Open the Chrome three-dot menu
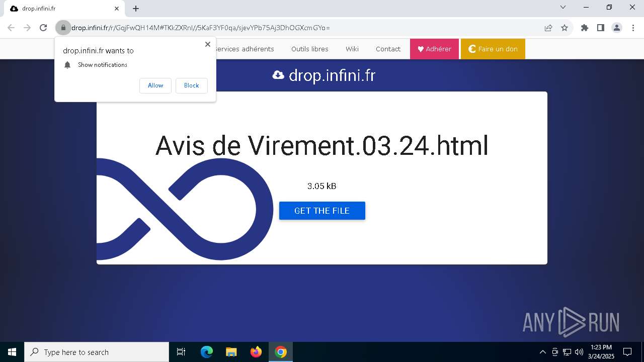Image resolution: width=644 pixels, height=362 pixels. [633, 28]
